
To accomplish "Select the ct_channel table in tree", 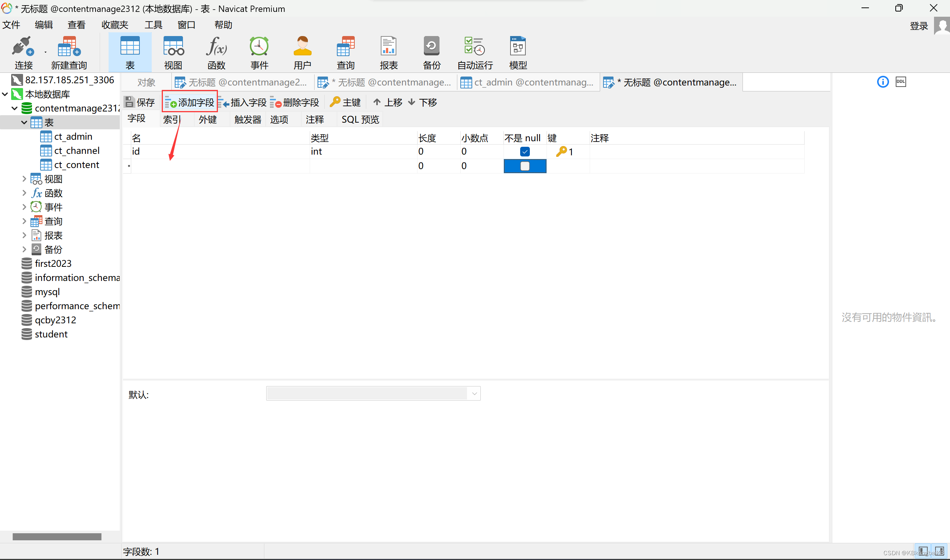I will [x=77, y=150].
